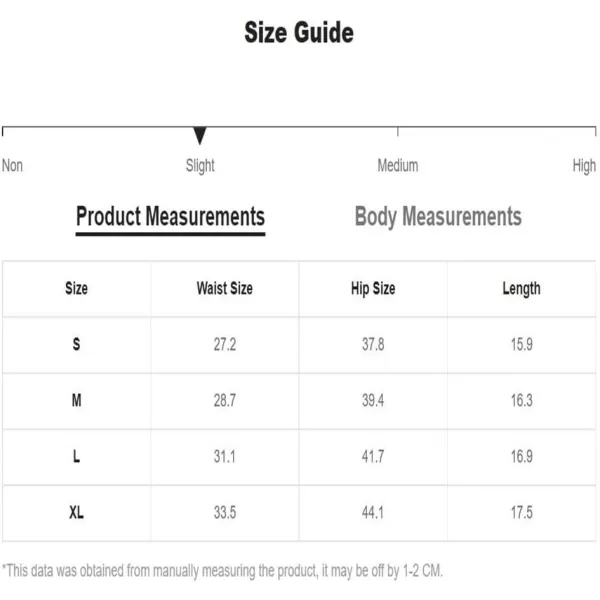Click the Non label on stretch scale
This screenshot has height=600, width=600.
12,166
